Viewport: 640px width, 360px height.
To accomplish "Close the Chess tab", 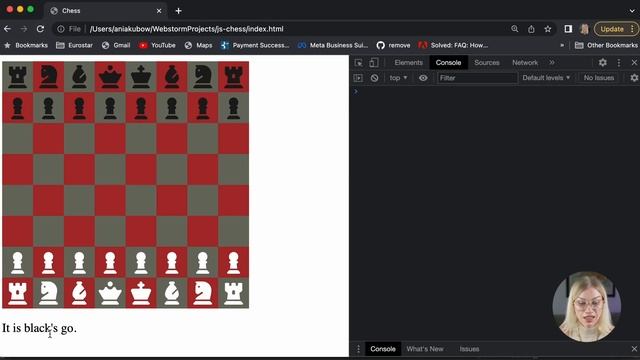I will pyautogui.click(x=159, y=11).
